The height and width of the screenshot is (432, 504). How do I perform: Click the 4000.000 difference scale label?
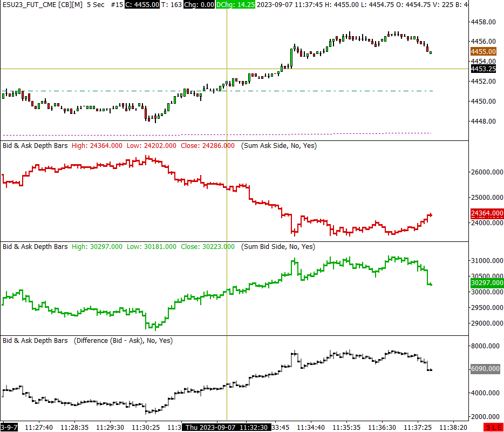click(485, 393)
